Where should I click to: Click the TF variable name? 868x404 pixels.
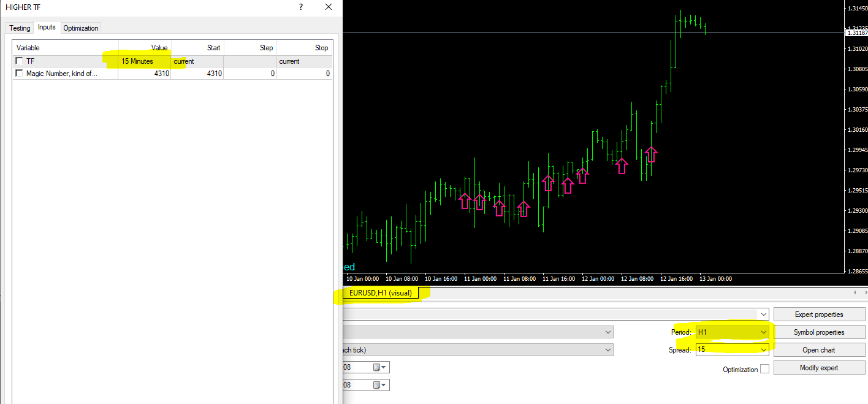(30, 61)
